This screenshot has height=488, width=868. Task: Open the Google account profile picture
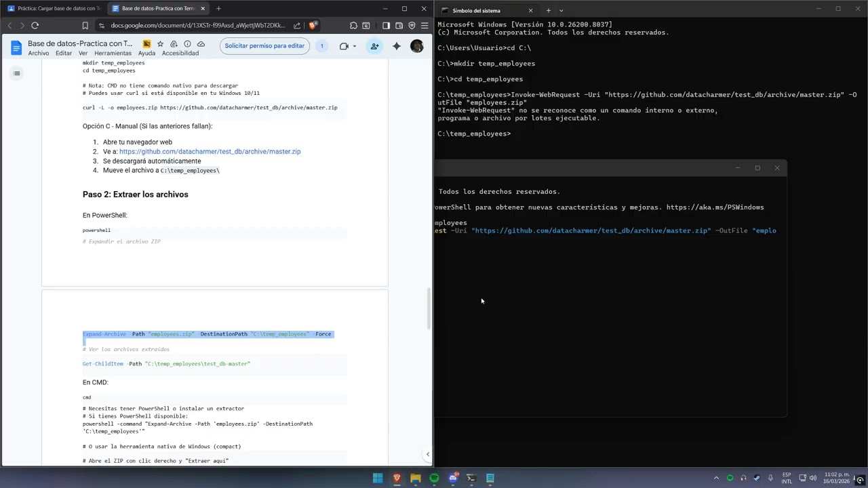point(417,46)
